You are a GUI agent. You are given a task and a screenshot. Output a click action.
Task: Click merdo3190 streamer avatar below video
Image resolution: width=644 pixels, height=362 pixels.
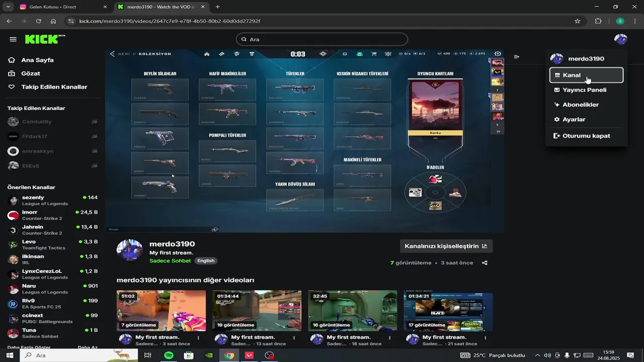click(x=130, y=250)
